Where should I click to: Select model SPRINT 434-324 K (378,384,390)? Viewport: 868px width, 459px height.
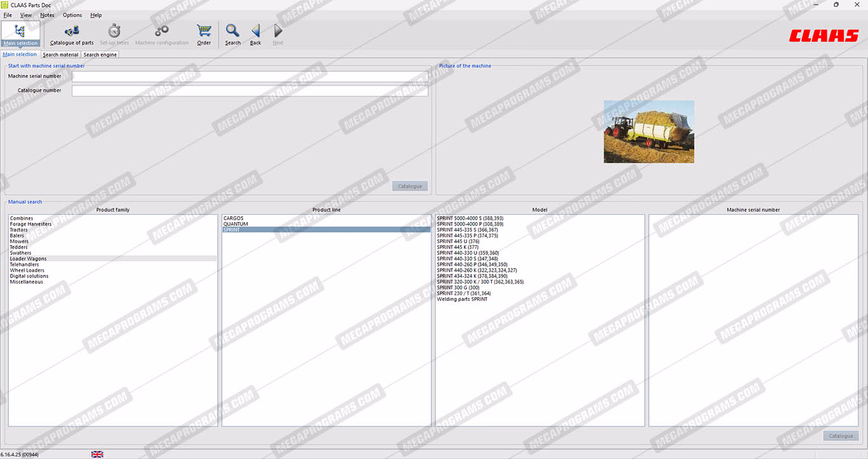[539, 276]
